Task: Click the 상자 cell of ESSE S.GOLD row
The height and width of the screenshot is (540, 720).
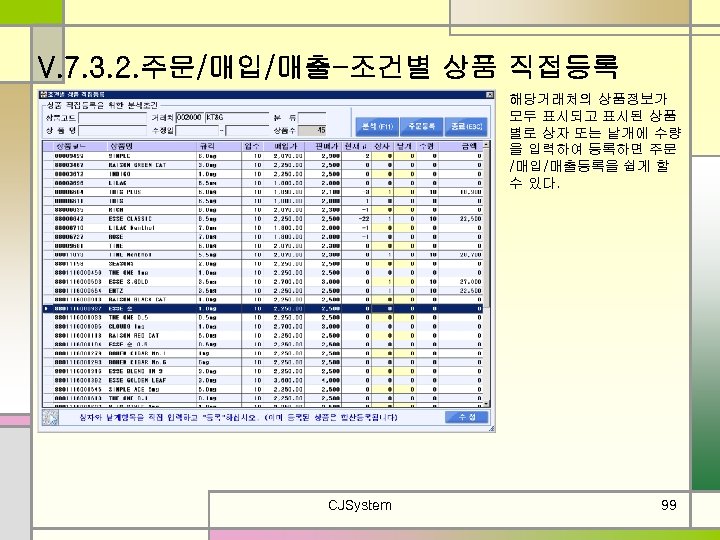Action: (382, 281)
